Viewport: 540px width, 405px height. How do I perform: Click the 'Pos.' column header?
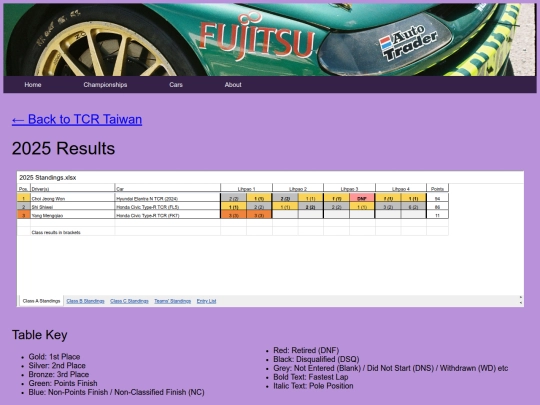[x=23, y=189]
